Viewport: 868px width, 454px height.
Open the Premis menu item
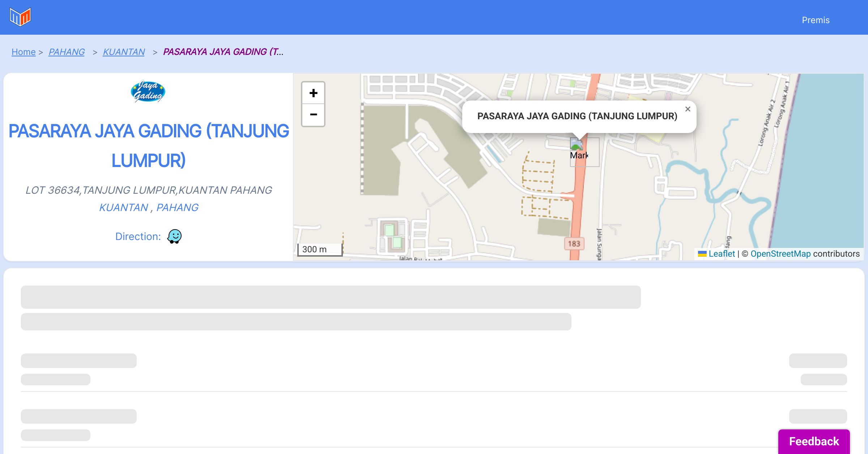point(816,20)
